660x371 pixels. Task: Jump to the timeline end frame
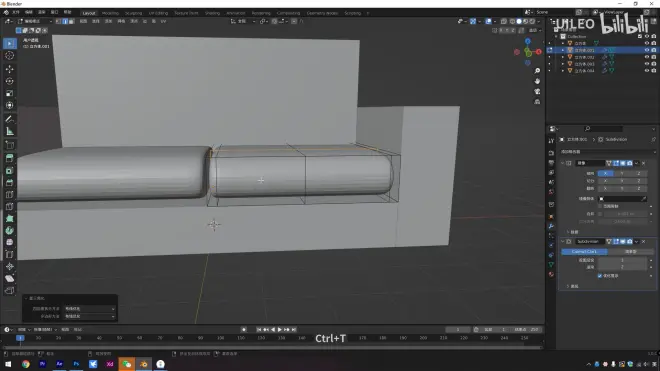point(294,330)
